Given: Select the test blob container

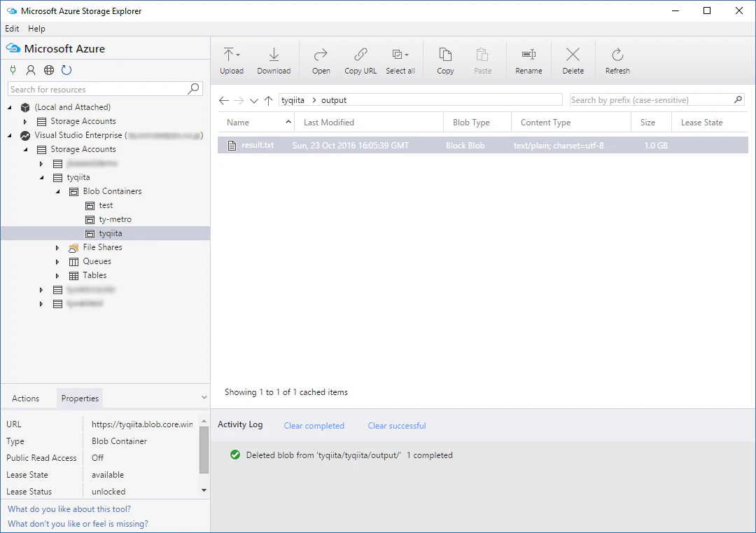Looking at the screenshot, I should (x=106, y=205).
